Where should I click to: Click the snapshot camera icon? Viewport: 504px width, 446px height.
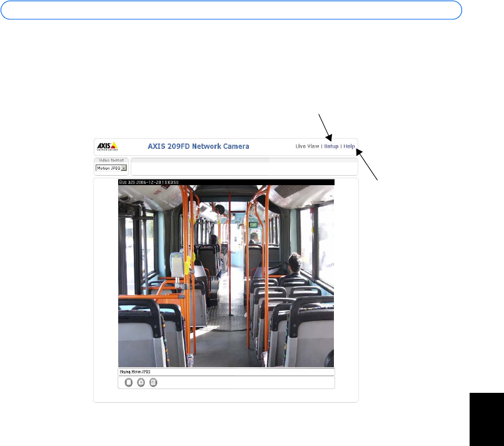pyautogui.click(x=141, y=382)
